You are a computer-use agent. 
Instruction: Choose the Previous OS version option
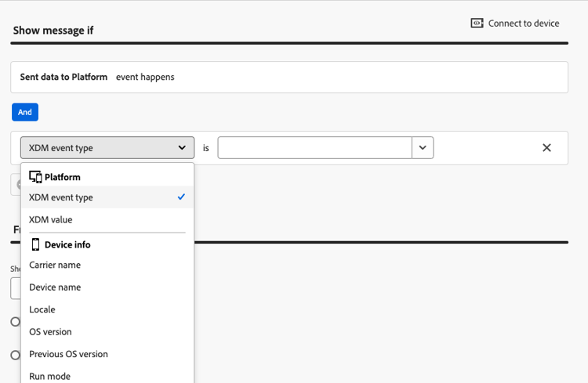107,354
